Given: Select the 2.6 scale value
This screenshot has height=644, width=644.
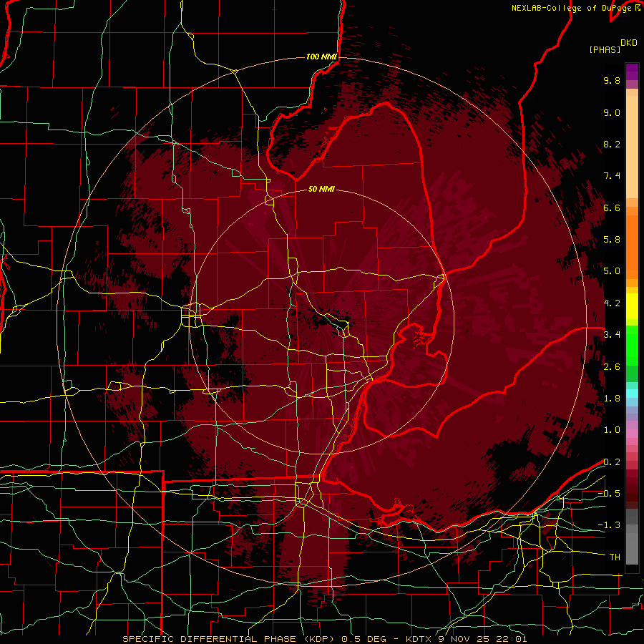Looking at the screenshot, I should pos(612,367).
